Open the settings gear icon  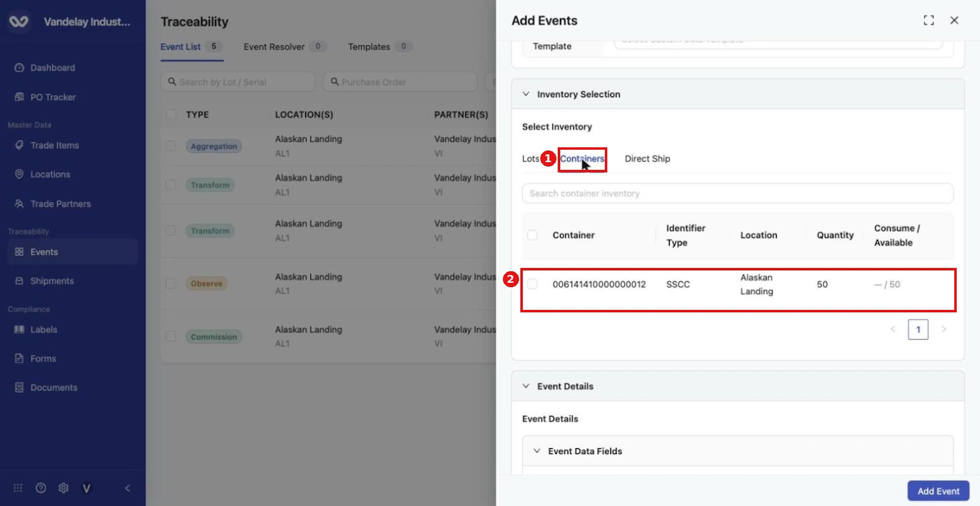point(64,488)
